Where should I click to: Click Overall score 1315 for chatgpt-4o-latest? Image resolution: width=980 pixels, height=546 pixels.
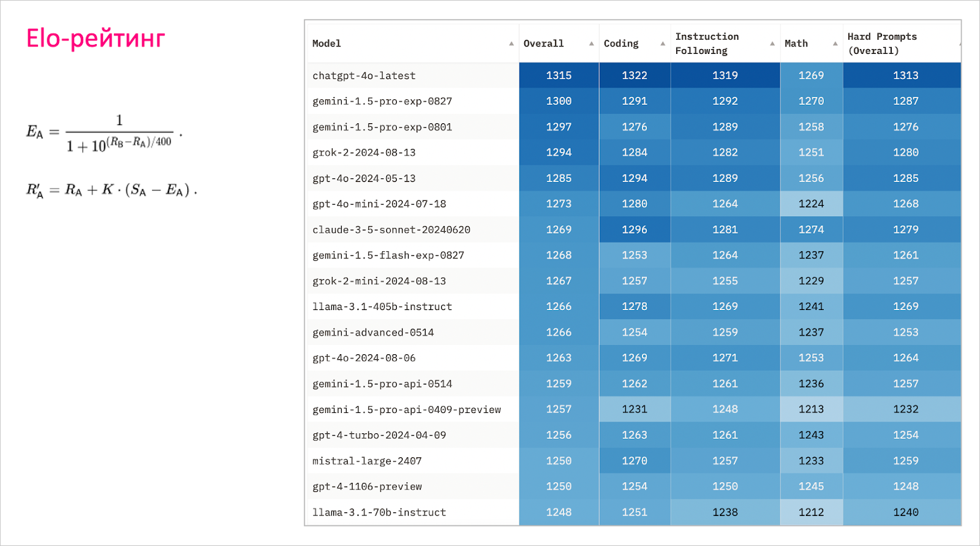coord(559,75)
